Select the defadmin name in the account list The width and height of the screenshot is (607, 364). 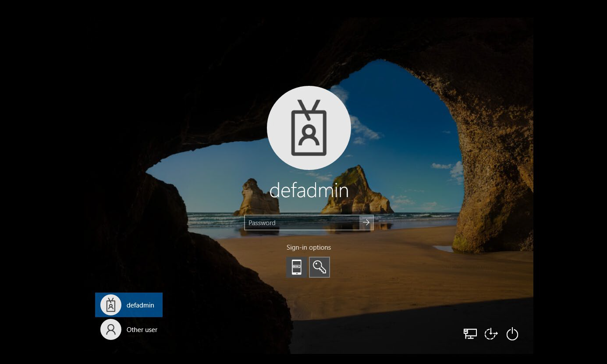pyautogui.click(x=140, y=305)
